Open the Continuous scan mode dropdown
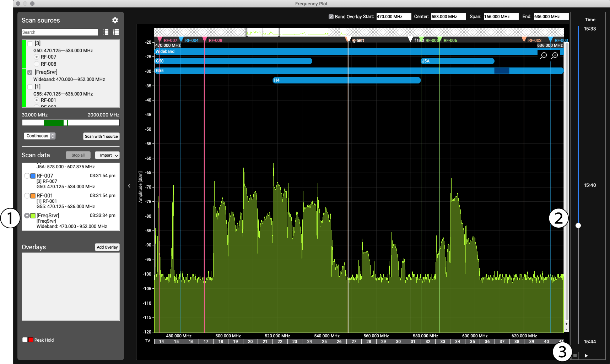The height and width of the screenshot is (364, 610). point(39,136)
